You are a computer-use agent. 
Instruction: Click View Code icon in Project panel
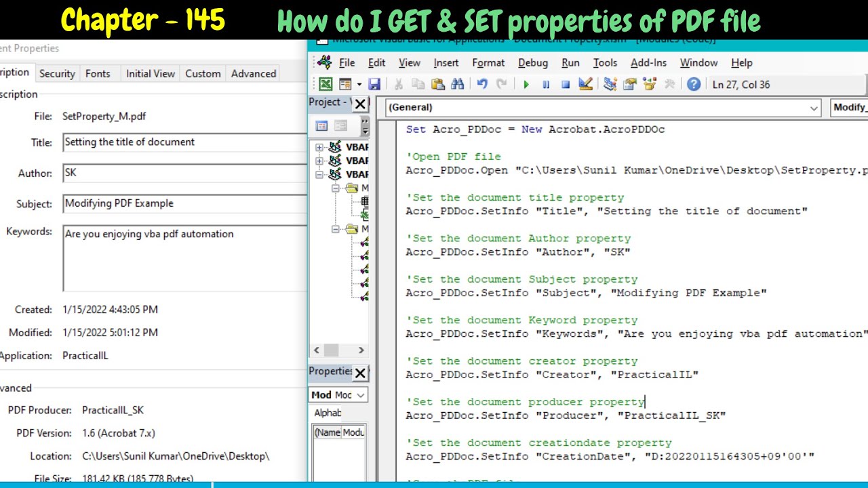(321, 126)
